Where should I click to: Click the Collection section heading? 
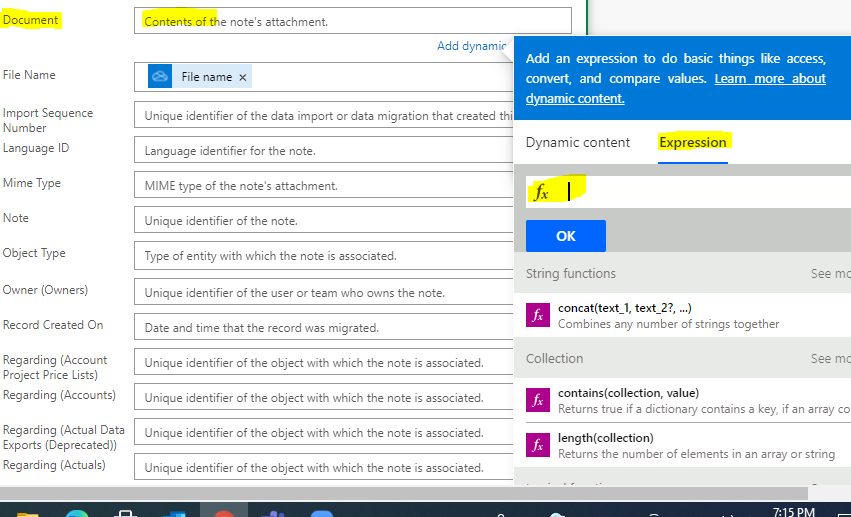coord(554,359)
